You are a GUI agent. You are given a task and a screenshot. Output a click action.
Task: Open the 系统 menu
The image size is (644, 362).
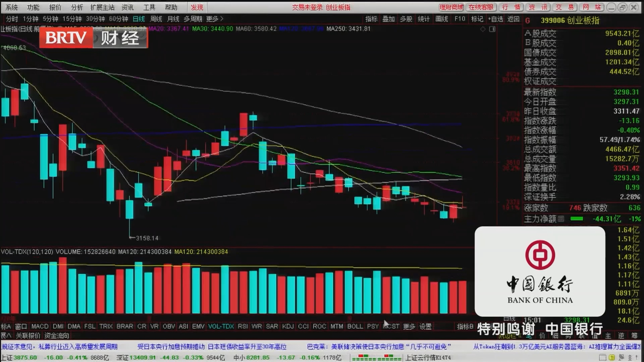[12, 7]
